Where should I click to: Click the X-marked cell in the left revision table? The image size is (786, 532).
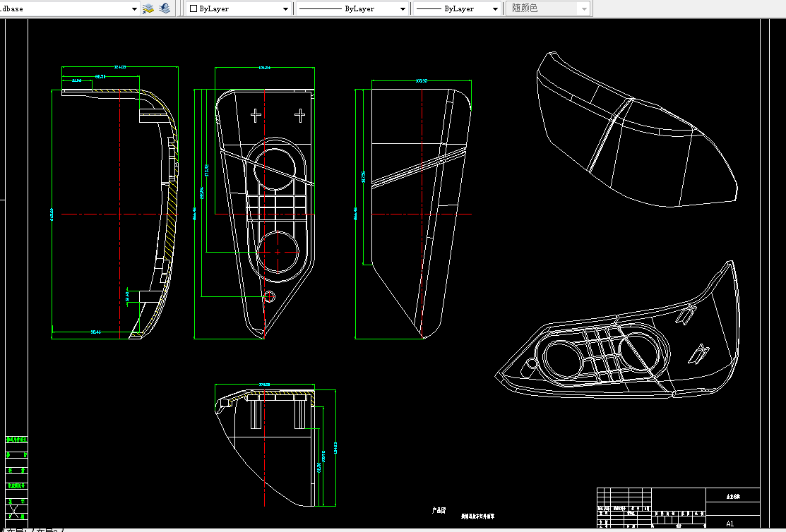click(x=13, y=512)
